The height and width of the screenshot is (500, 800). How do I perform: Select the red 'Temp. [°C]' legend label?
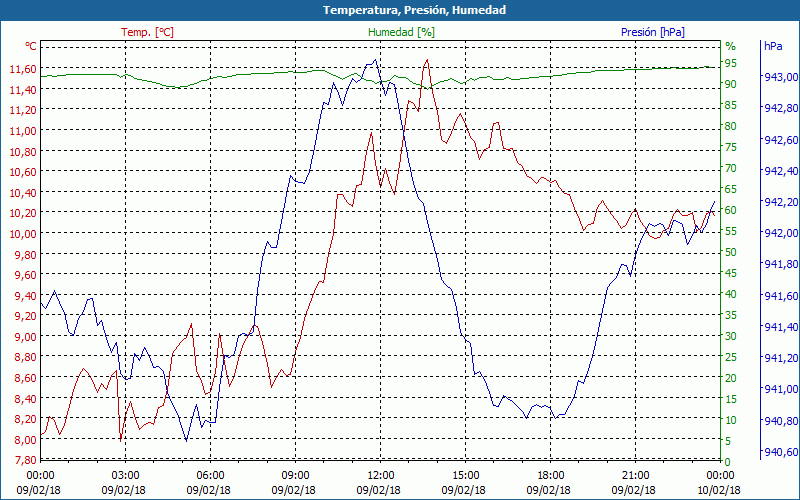[x=147, y=32]
